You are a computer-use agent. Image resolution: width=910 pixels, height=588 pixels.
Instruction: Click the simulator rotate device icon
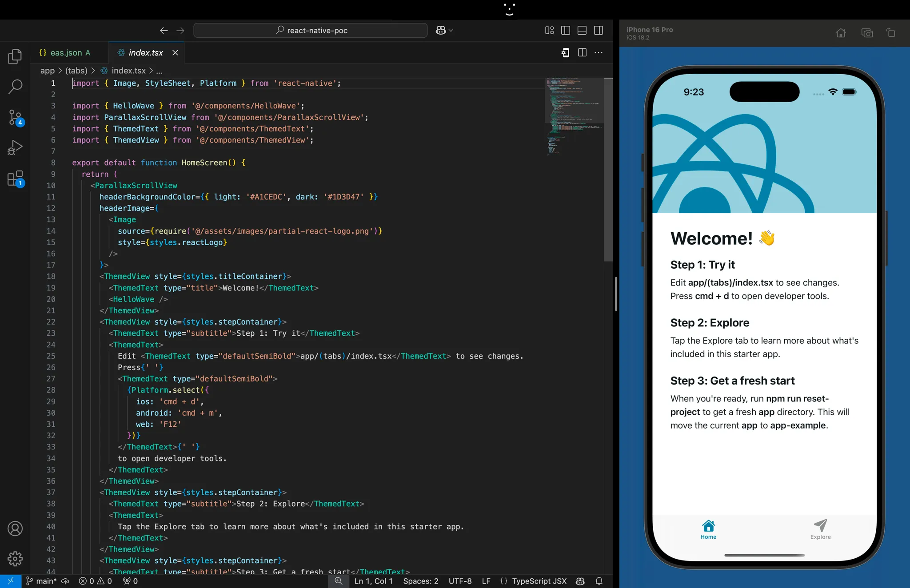[891, 33]
